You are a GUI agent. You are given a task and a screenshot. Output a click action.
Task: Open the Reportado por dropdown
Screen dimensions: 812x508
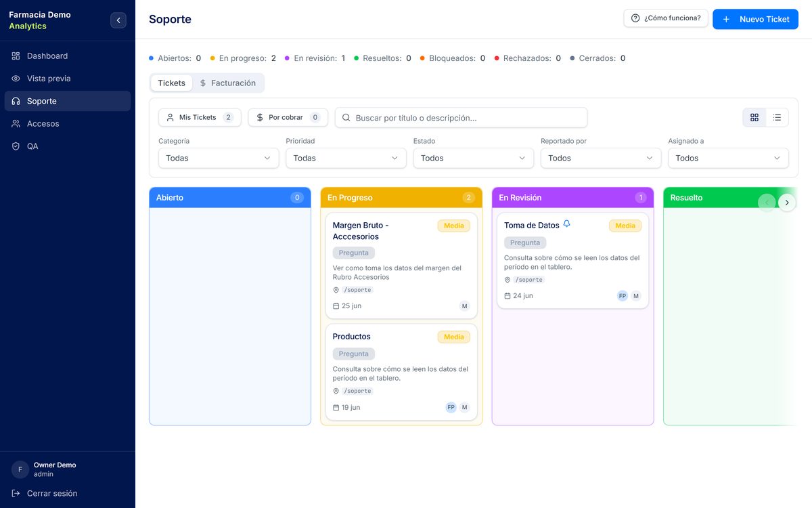[x=601, y=158]
